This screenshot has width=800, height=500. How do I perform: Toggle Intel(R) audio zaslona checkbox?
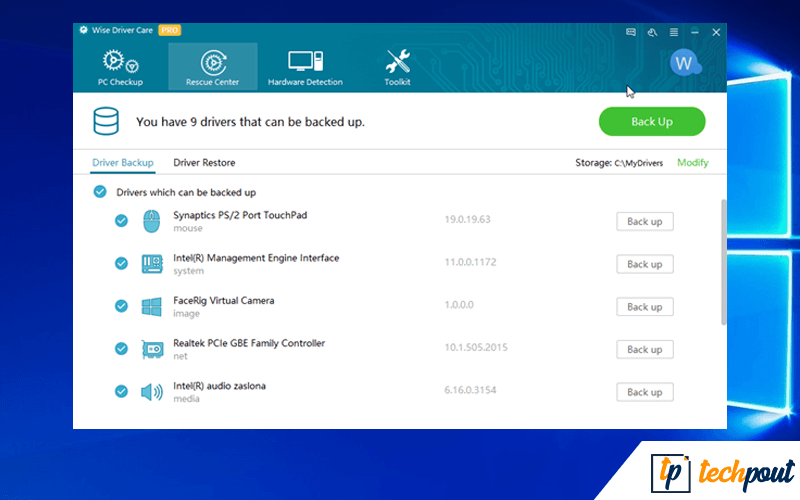coord(121,391)
